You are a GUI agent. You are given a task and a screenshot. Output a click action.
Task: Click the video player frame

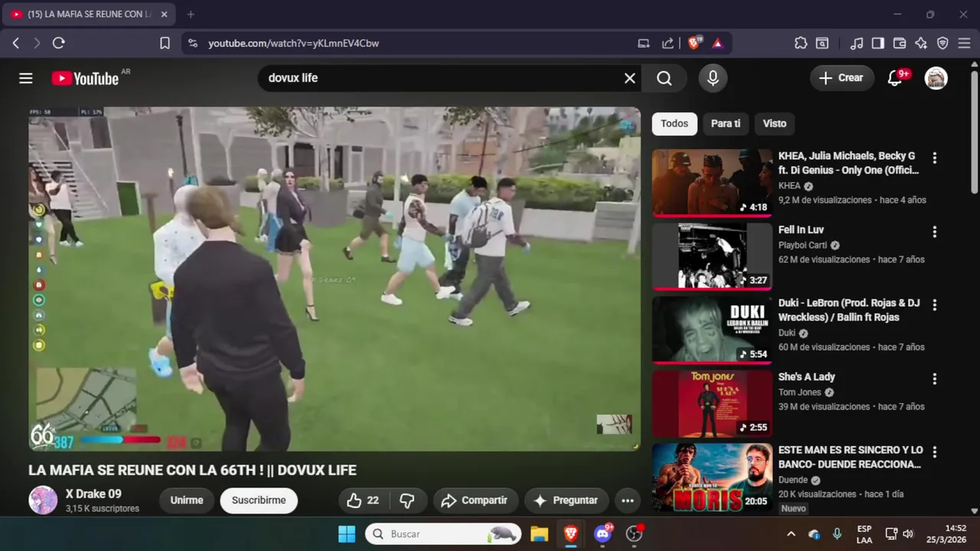click(x=335, y=279)
